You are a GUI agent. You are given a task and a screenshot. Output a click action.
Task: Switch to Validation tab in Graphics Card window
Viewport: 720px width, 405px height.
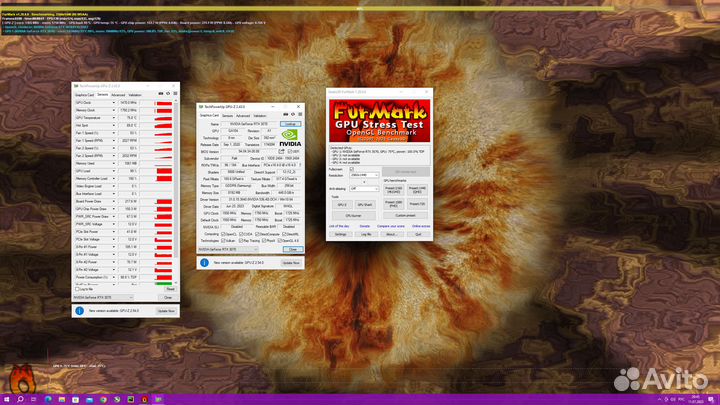click(260, 116)
